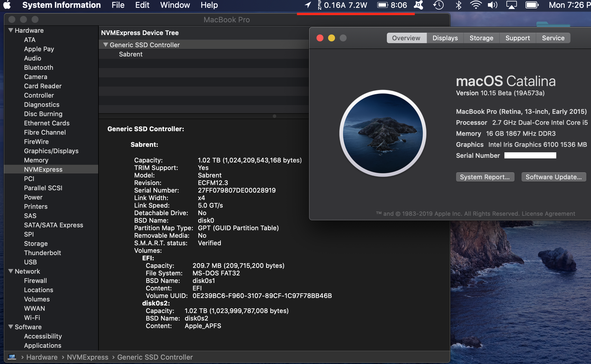Image resolution: width=591 pixels, height=364 pixels.
Task: Click the Bluetooth status icon
Action: [458, 5]
